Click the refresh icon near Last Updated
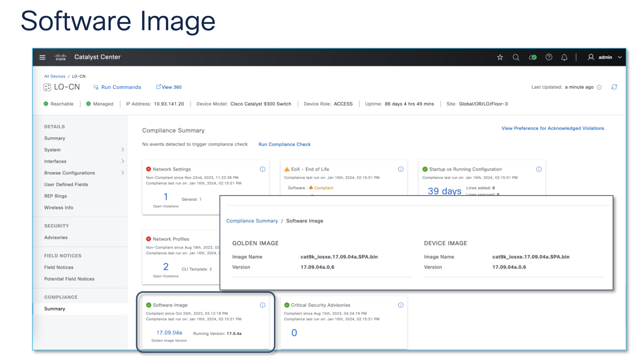This screenshot has height=356, width=644. tap(614, 87)
